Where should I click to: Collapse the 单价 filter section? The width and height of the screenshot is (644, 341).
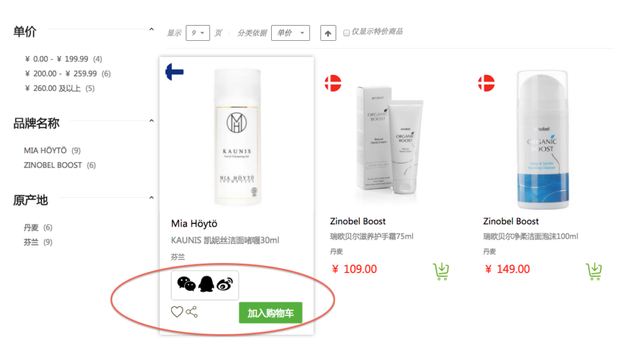pos(151,30)
